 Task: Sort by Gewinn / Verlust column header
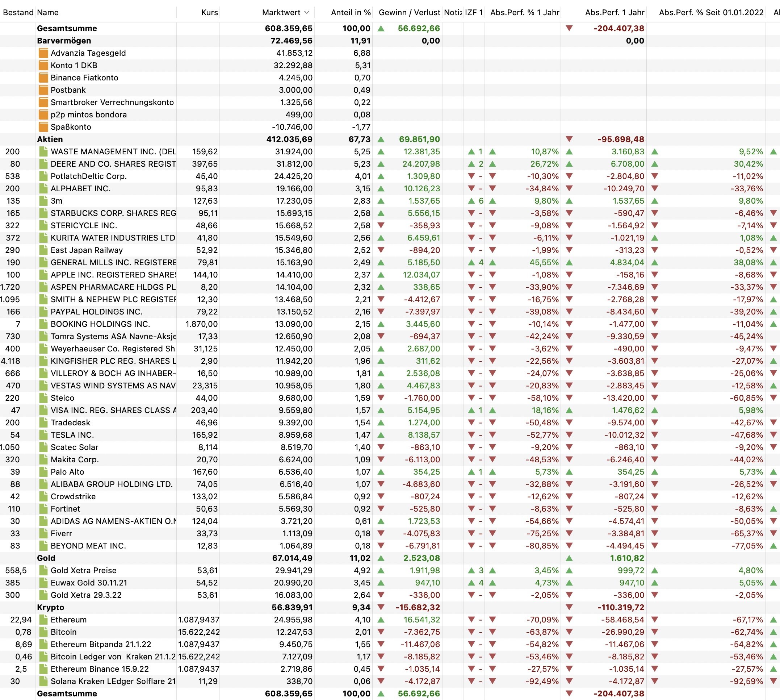click(x=409, y=12)
